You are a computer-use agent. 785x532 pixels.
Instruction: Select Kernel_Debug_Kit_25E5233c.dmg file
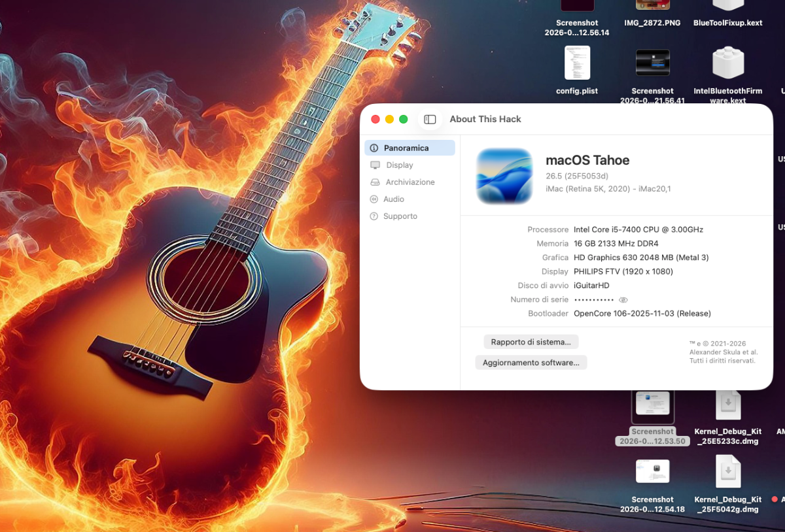click(x=727, y=418)
